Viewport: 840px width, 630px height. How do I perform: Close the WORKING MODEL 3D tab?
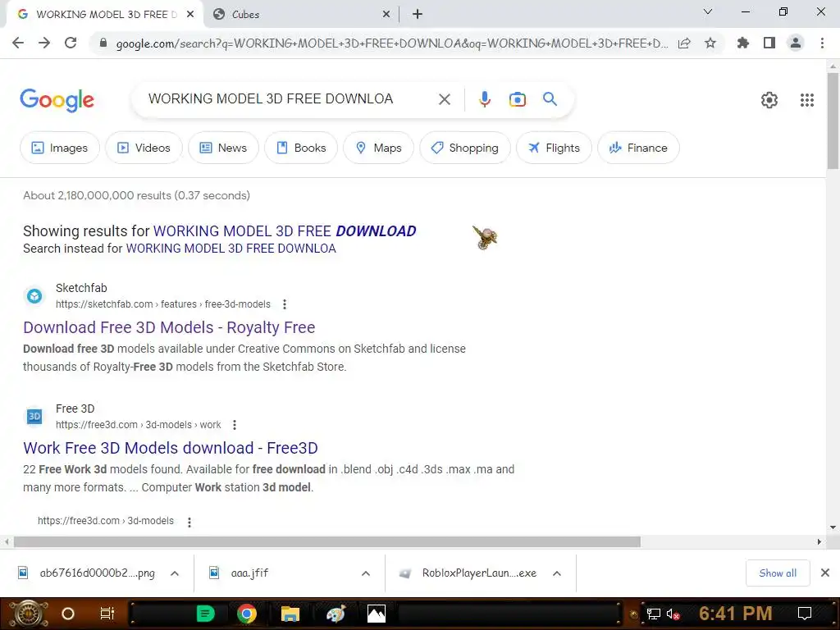point(189,15)
